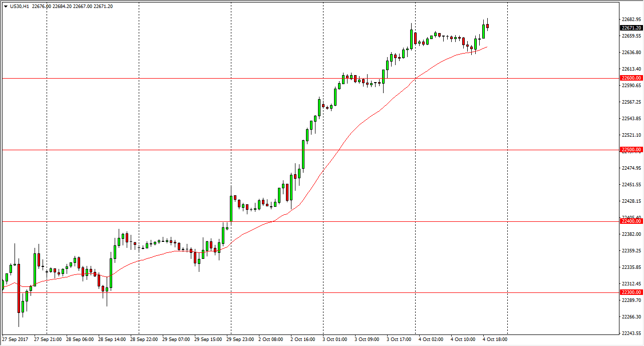Screen dimensions: 644x346
Task: Click the most recent red candlestick
Action: [487, 27]
